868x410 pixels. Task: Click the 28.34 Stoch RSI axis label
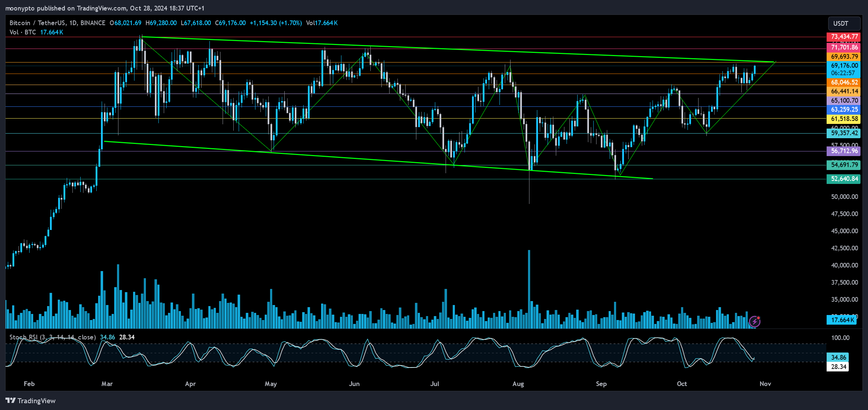click(x=838, y=367)
